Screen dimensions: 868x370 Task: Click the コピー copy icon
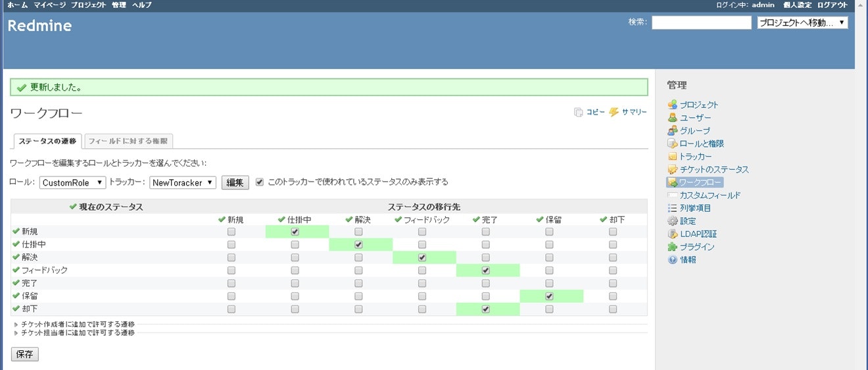[579, 112]
